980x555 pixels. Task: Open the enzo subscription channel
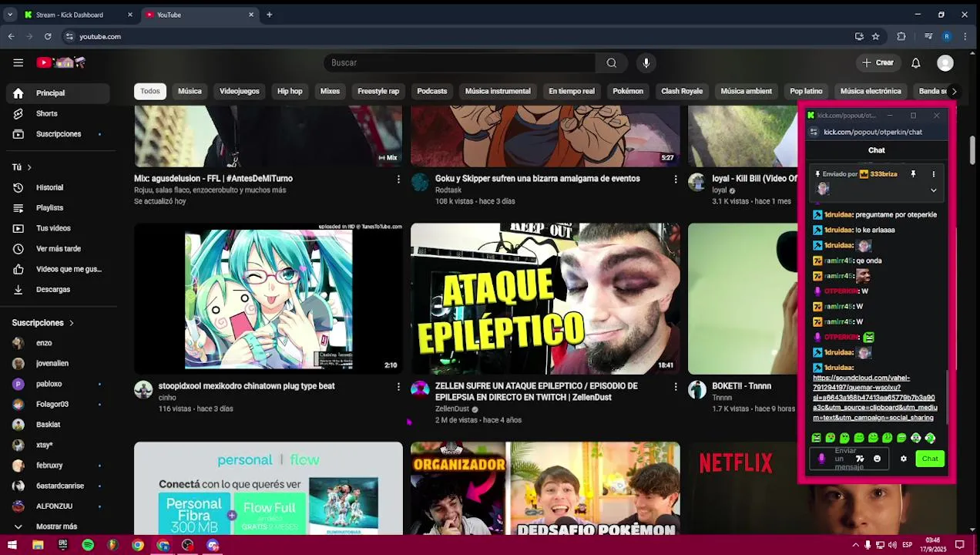[x=59, y=343]
